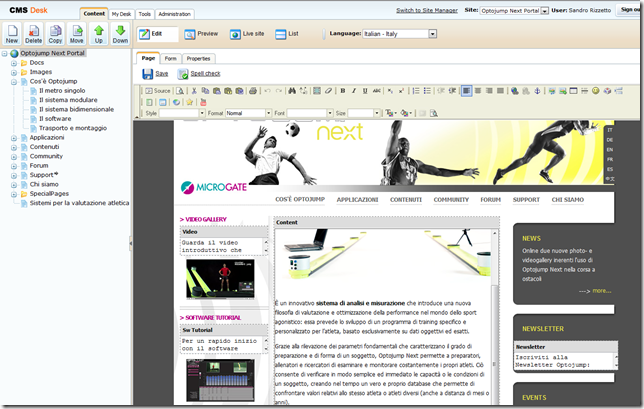The image size is (644, 409).
Task: Click the Insert Link globe icon
Action: 514,91
